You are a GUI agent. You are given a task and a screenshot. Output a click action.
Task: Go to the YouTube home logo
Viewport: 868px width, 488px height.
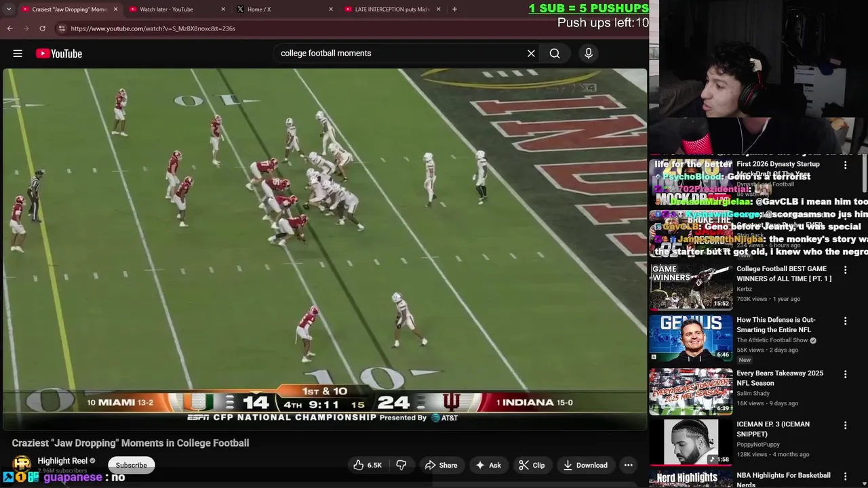(59, 54)
